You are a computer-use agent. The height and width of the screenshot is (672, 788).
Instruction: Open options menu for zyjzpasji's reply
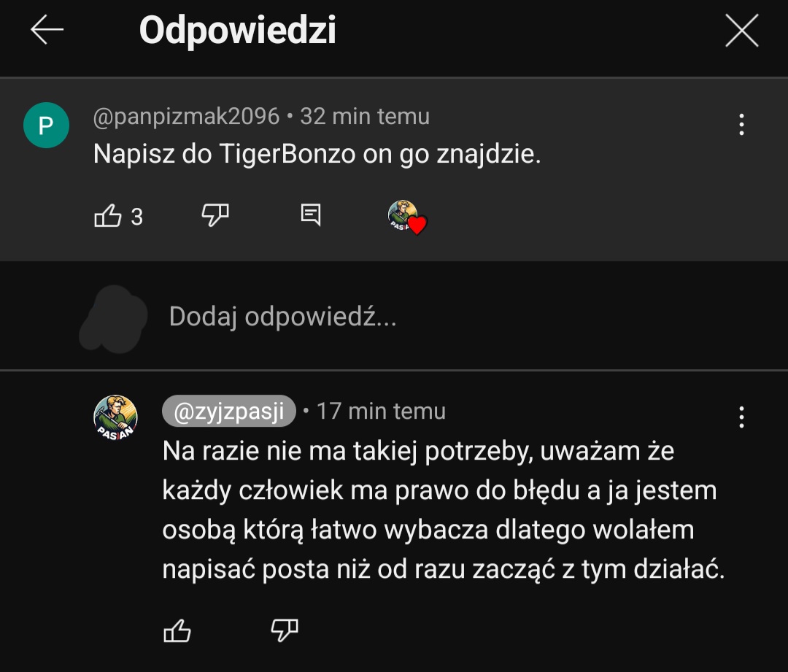tap(741, 417)
